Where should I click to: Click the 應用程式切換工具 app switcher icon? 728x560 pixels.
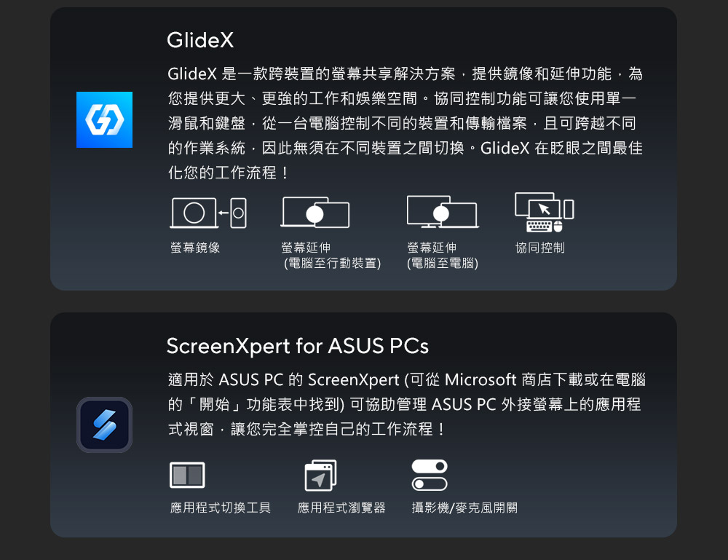[188, 475]
